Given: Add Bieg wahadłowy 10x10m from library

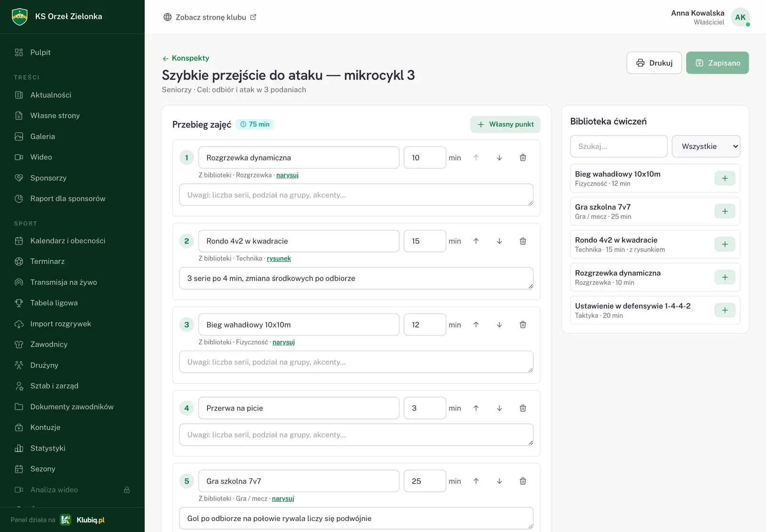Looking at the screenshot, I should 725,178.
